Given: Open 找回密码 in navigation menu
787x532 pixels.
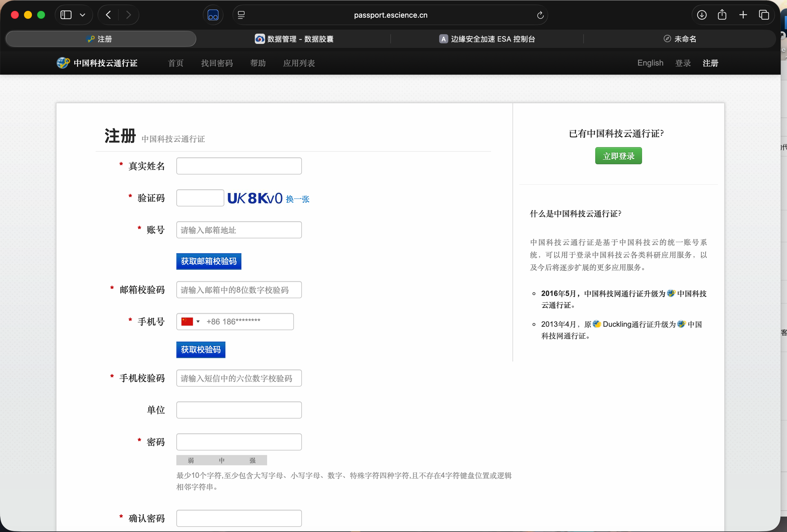Looking at the screenshot, I should pos(217,63).
